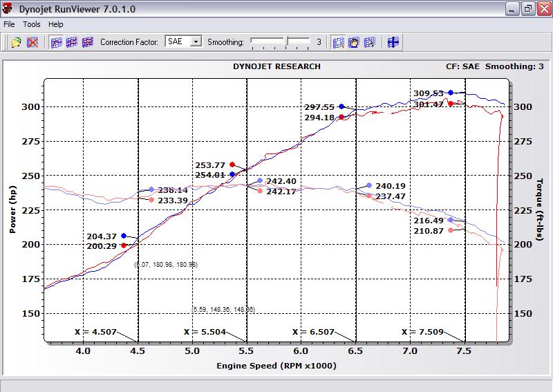This screenshot has height=392, width=553.
Task: Click the 210.87 torque data point
Action: point(451,230)
